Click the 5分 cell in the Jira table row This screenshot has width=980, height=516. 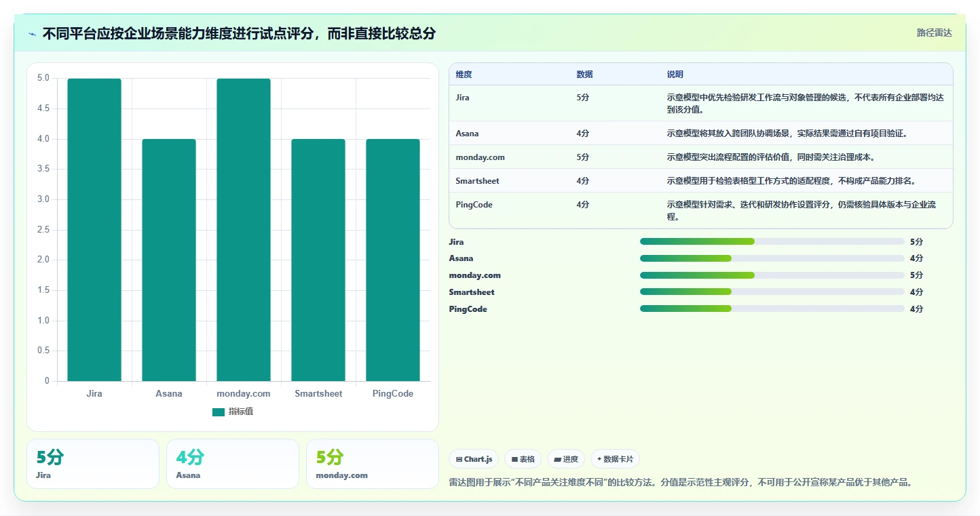pyautogui.click(x=583, y=98)
